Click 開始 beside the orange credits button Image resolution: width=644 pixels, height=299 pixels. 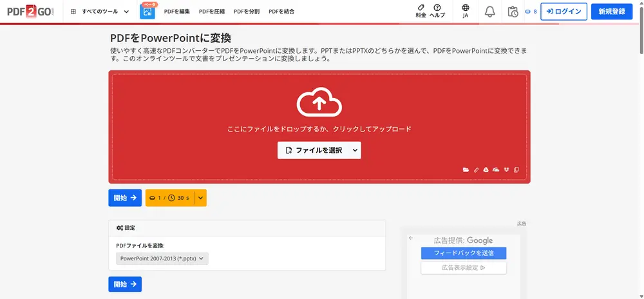[125, 198]
